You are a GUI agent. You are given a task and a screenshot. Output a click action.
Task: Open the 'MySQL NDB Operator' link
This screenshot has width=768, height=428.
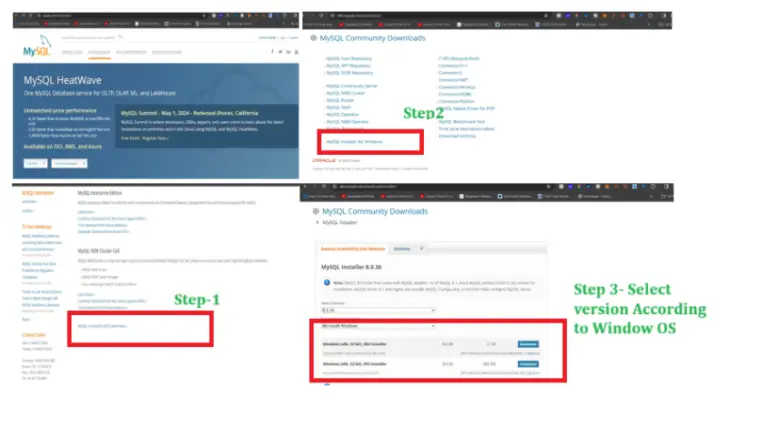click(347, 121)
